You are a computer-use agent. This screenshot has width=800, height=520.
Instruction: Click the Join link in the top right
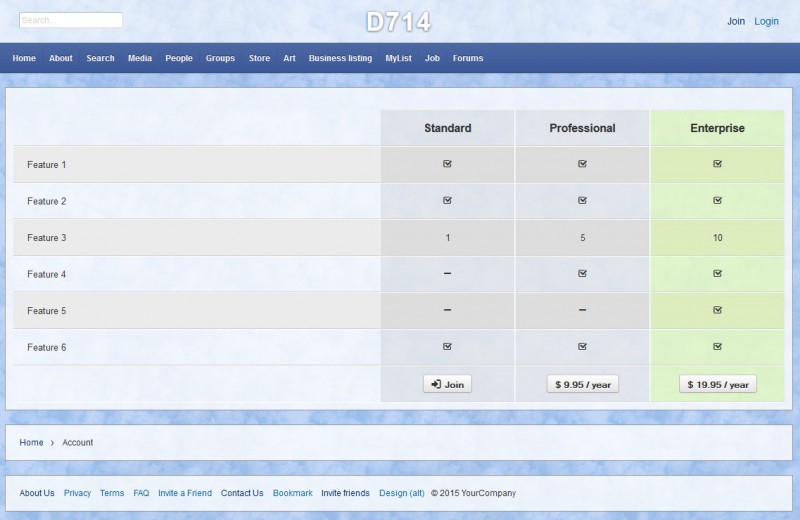[x=736, y=21]
